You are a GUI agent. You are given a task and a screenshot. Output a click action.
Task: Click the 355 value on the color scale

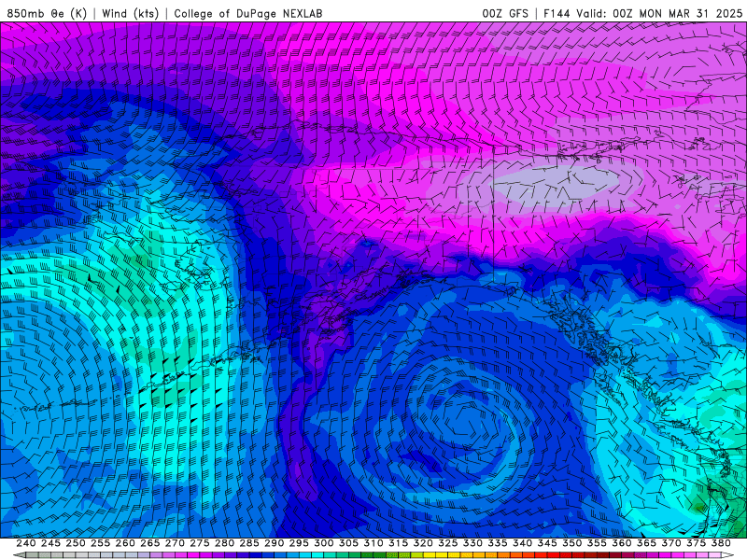(x=597, y=543)
